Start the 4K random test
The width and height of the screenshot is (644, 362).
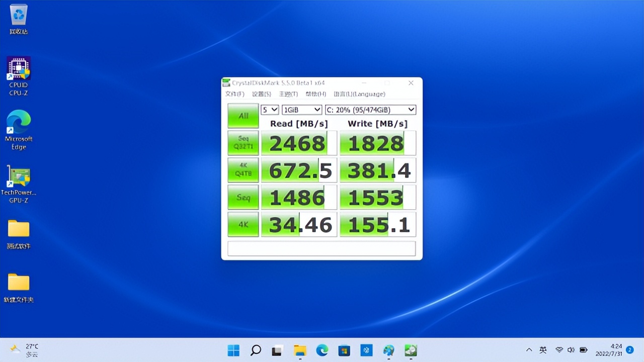[x=243, y=224]
